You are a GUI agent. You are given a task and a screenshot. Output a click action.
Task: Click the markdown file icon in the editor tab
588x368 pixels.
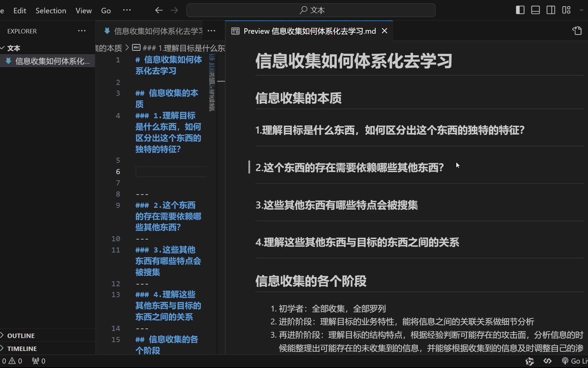point(107,31)
